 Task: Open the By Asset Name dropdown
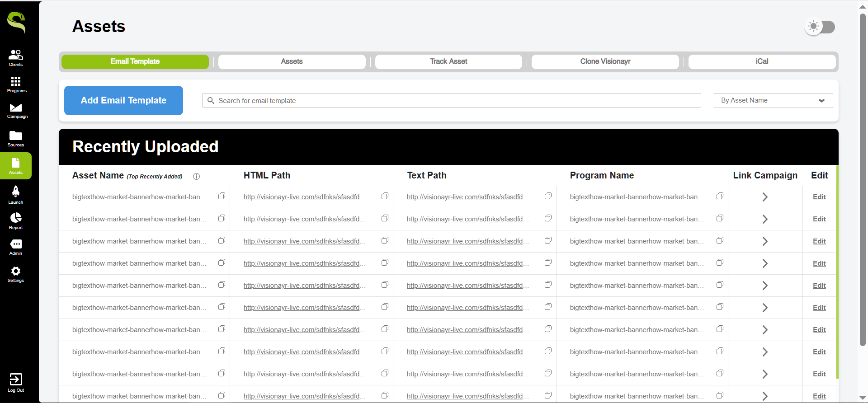773,100
